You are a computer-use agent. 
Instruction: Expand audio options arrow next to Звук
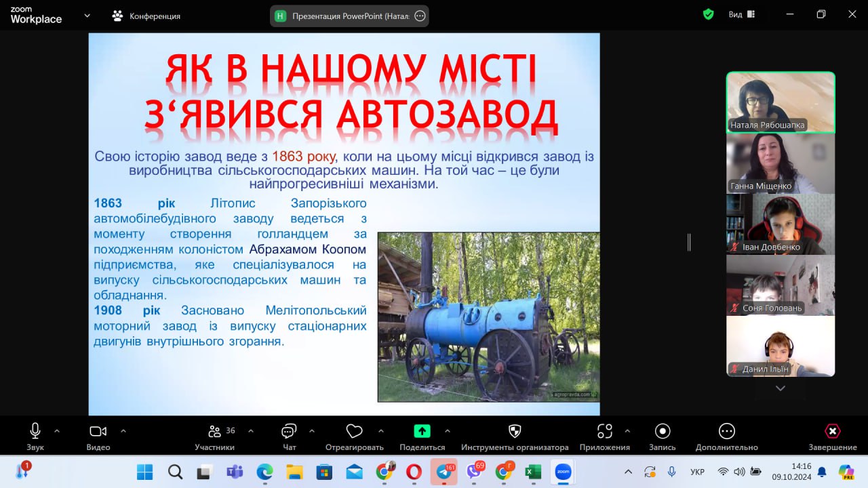tap(57, 430)
